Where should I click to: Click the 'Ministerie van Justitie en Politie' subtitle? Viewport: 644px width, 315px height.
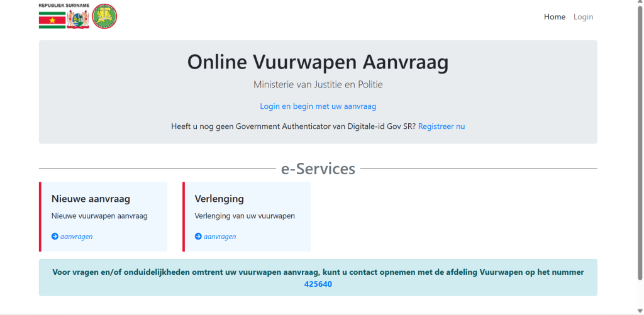(318, 84)
